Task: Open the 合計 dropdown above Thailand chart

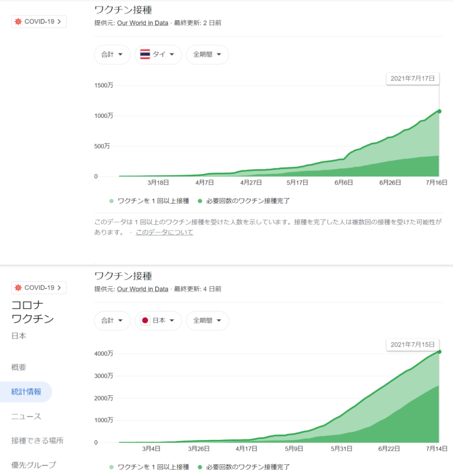Action: pyautogui.click(x=112, y=55)
